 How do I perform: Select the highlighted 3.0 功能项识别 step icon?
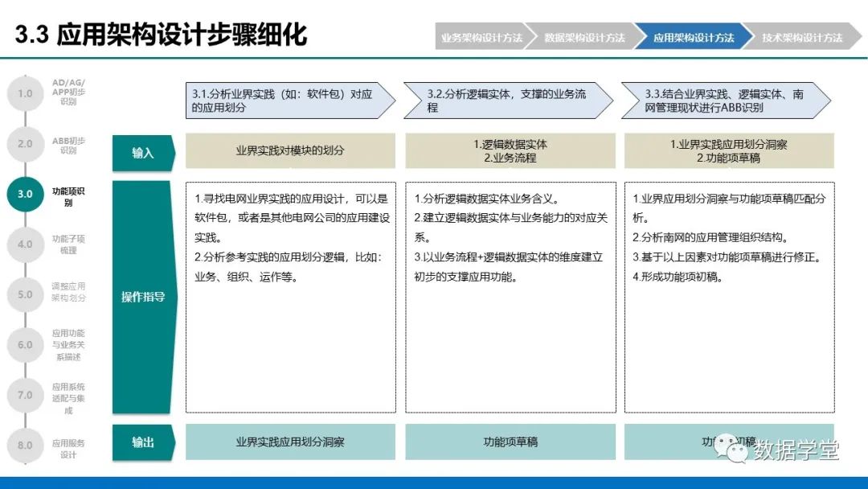(x=26, y=194)
